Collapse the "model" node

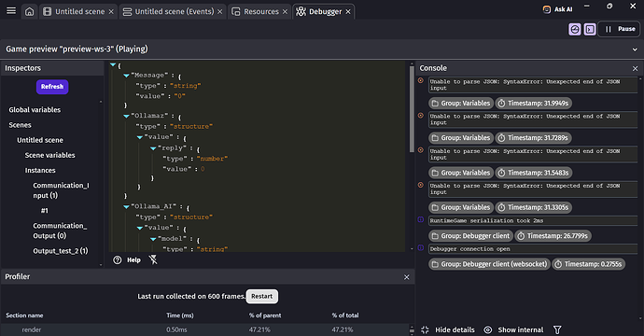click(x=153, y=239)
